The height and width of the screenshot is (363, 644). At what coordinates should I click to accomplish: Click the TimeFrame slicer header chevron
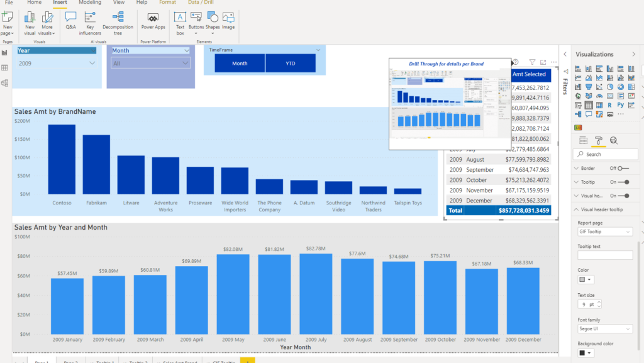click(318, 50)
